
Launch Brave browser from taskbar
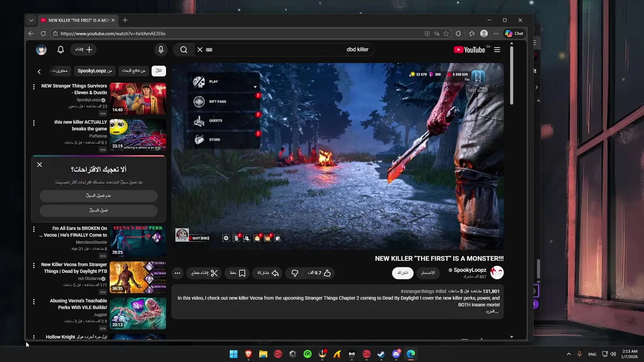(249, 354)
